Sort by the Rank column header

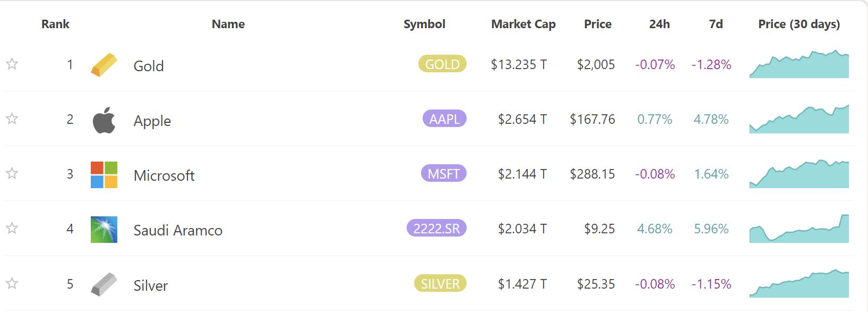point(55,24)
